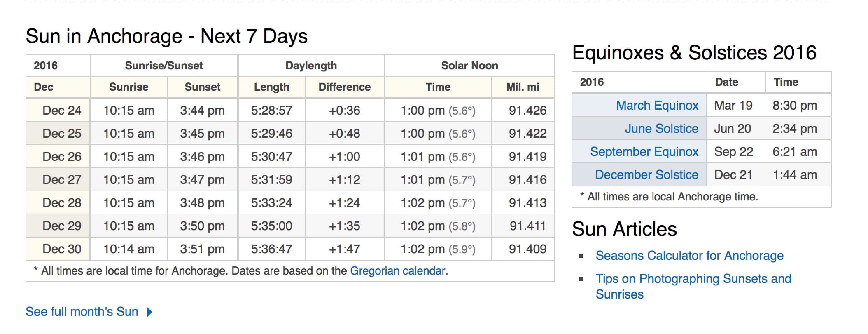Screen dimensions: 868x334
Task: Click the Sunrise column header
Action: point(129,87)
